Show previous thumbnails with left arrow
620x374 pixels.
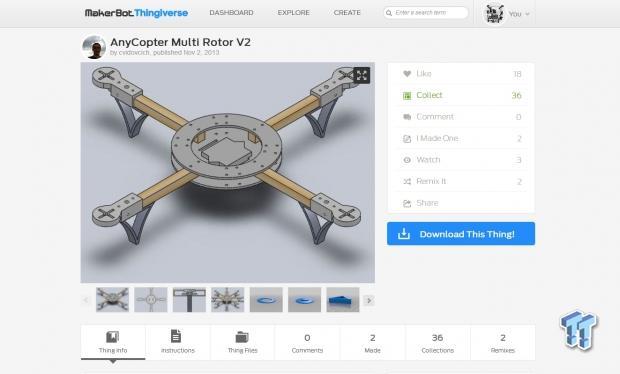tap(86, 300)
